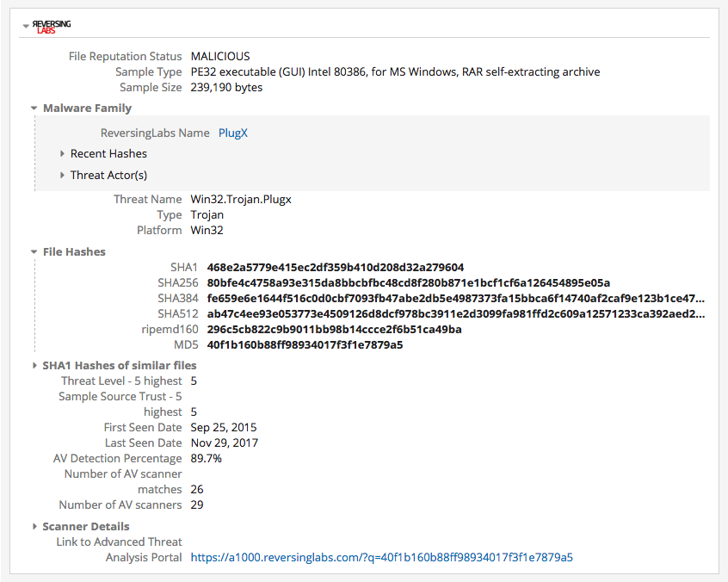728x582 pixels.
Task: Click the MALICIOUS file reputation status
Action: pos(220,57)
